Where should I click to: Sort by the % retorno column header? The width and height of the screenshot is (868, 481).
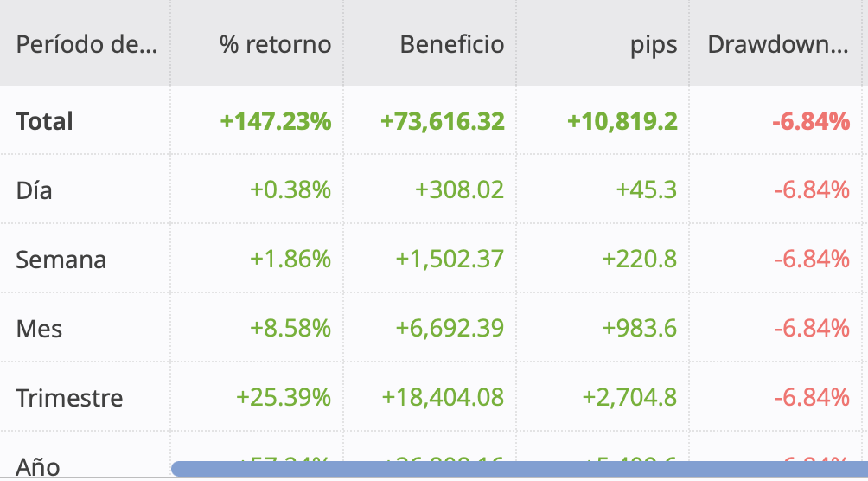pos(275,45)
